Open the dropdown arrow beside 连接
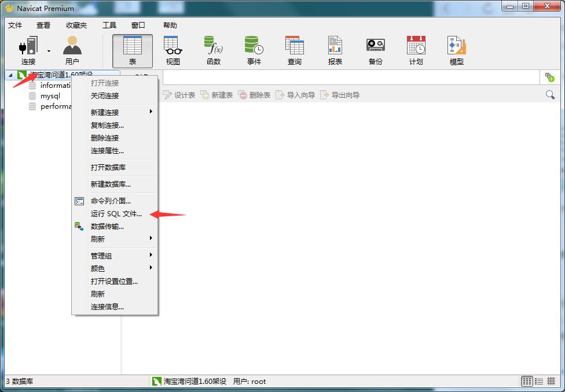 coord(49,51)
